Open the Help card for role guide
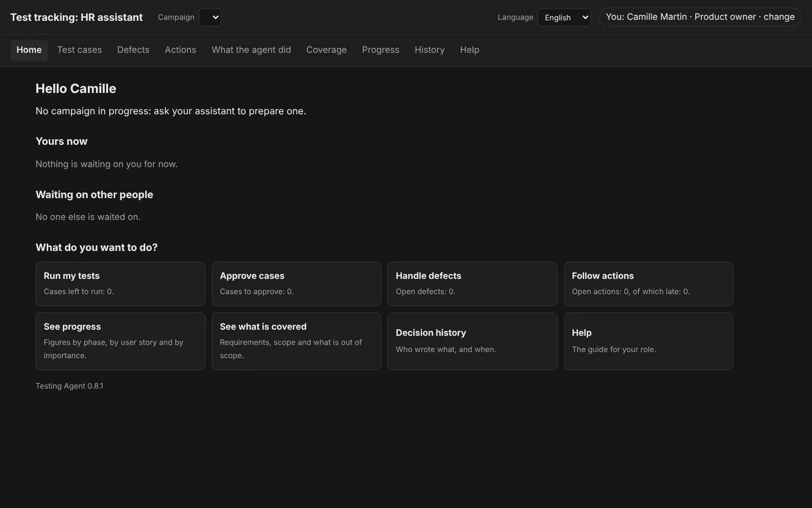 pos(649,341)
